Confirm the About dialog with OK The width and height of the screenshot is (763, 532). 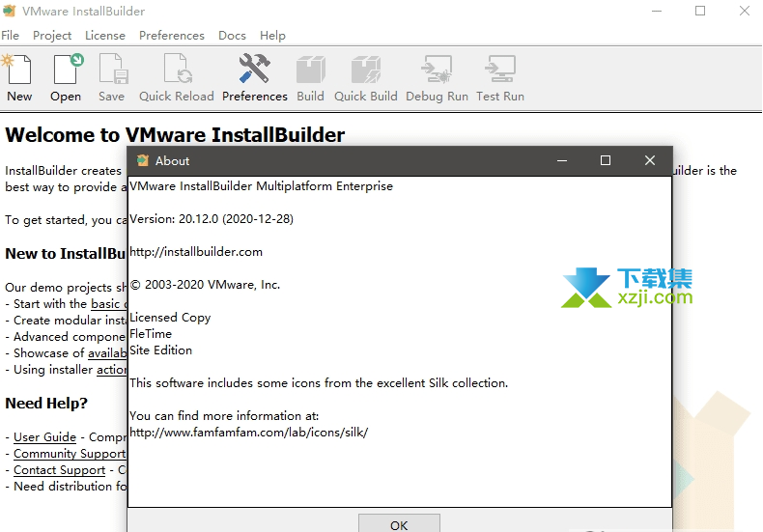(x=399, y=524)
